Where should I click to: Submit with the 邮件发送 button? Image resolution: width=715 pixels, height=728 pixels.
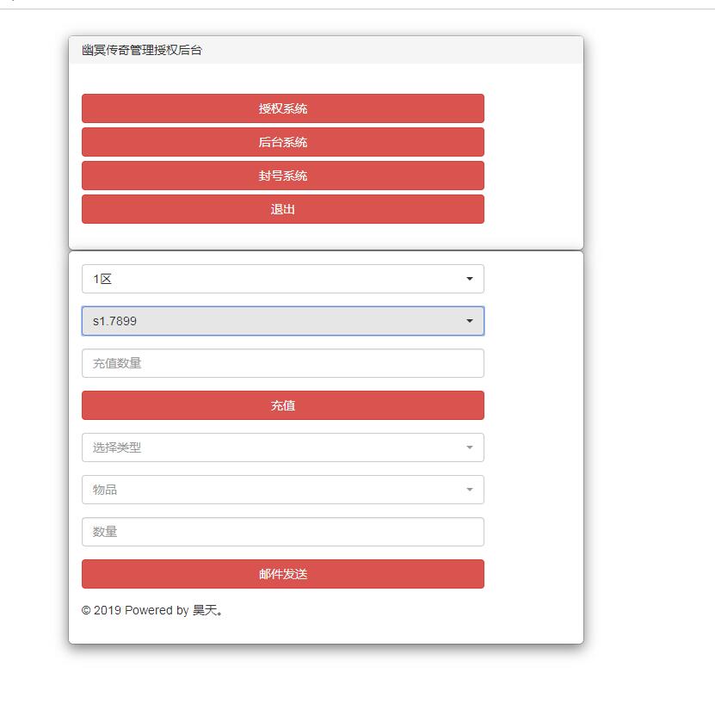[x=282, y=574]
